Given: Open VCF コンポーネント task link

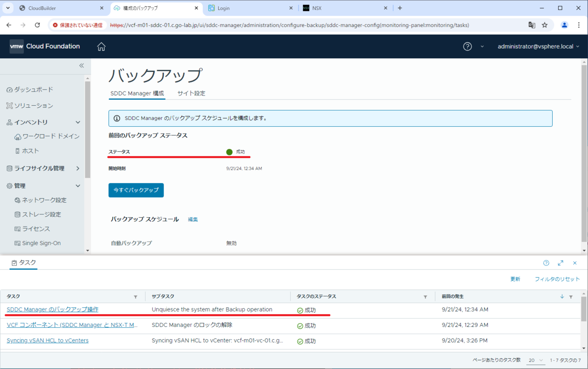Looking at the screenshot, I should (x=72, y=325).
